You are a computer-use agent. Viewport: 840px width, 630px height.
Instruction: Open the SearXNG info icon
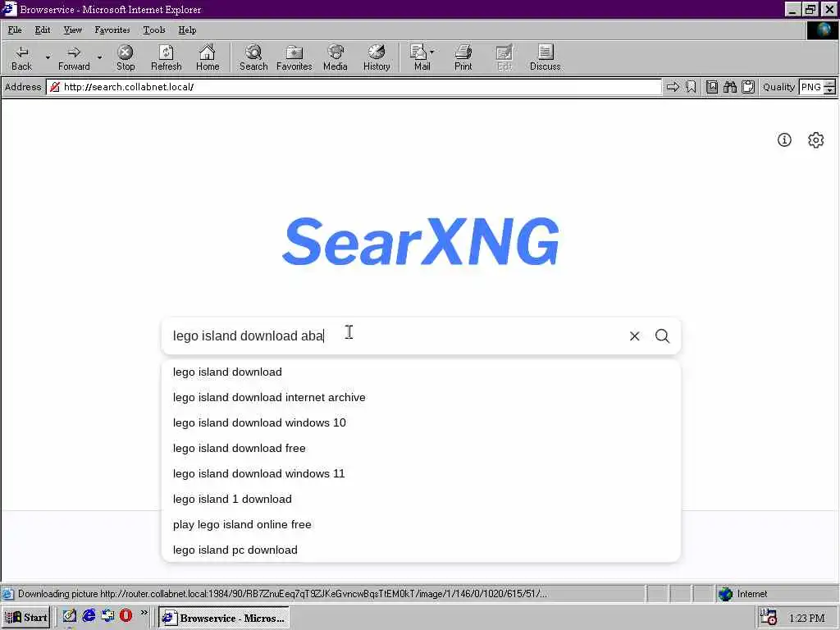click(784, 139)
